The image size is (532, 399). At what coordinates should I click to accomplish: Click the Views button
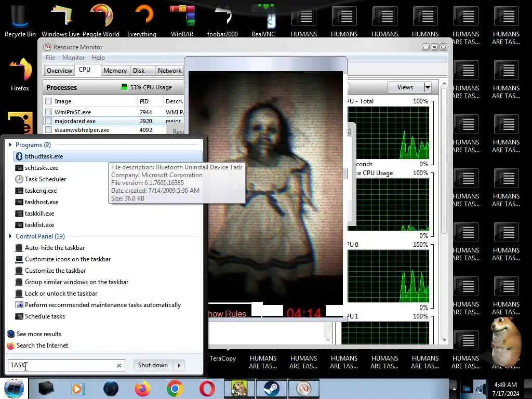coord(405,87)
